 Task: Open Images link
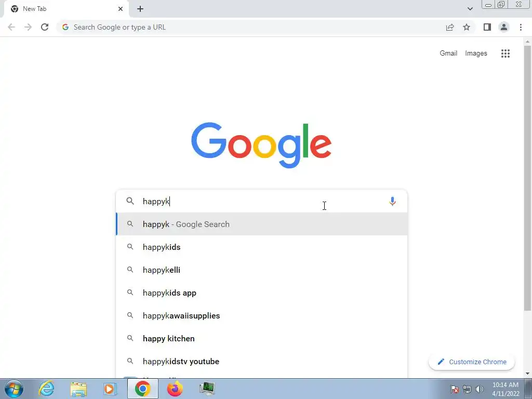(476, 54)
